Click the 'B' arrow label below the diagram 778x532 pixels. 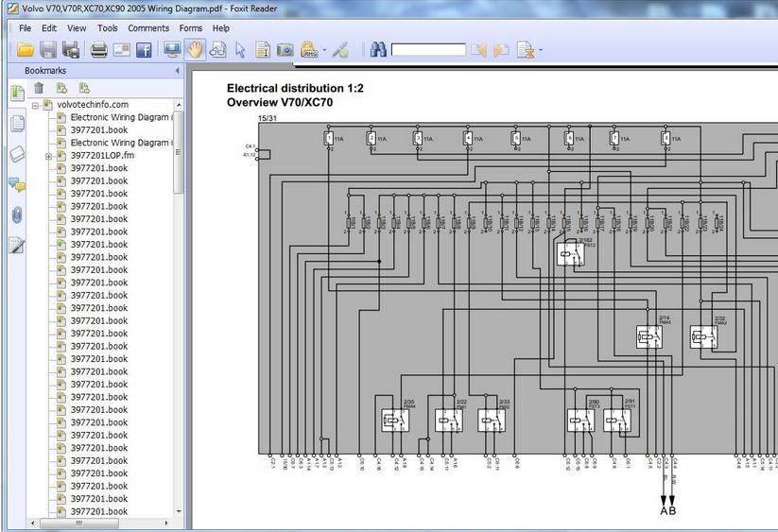click(672, 510)
